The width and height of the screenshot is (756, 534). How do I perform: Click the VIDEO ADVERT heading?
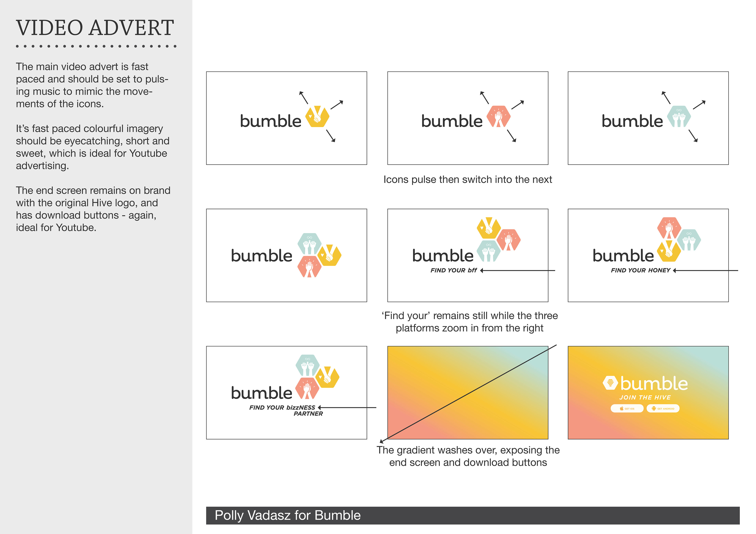[x=95, y=28]
